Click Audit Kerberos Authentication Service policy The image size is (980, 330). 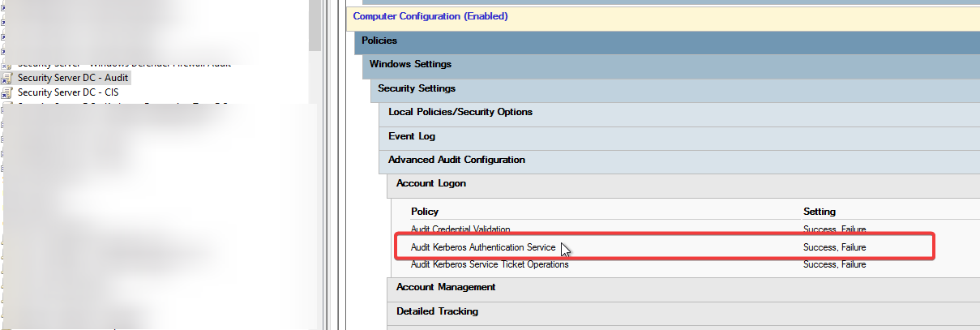(x=483, y=247)
